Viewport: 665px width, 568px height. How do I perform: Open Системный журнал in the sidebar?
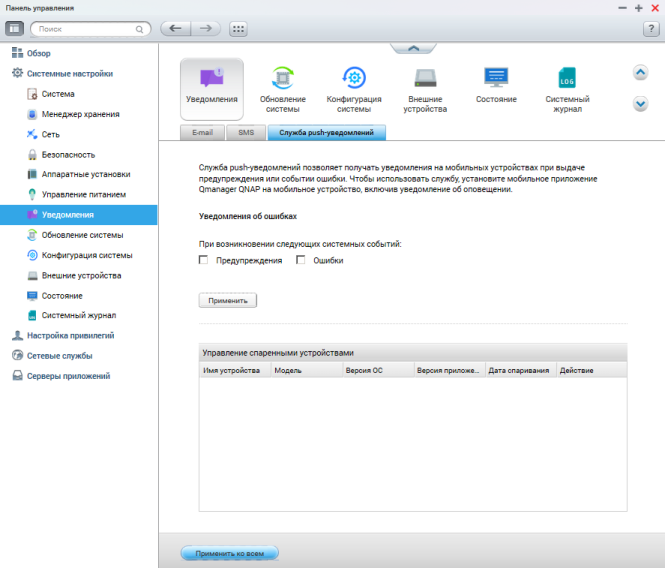(x=72, y=315)
